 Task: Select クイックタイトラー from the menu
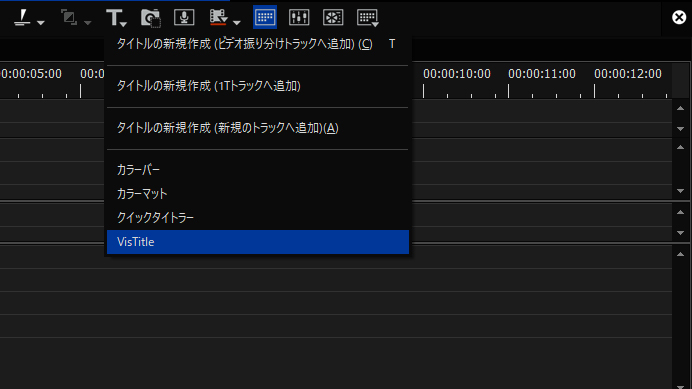258,217
